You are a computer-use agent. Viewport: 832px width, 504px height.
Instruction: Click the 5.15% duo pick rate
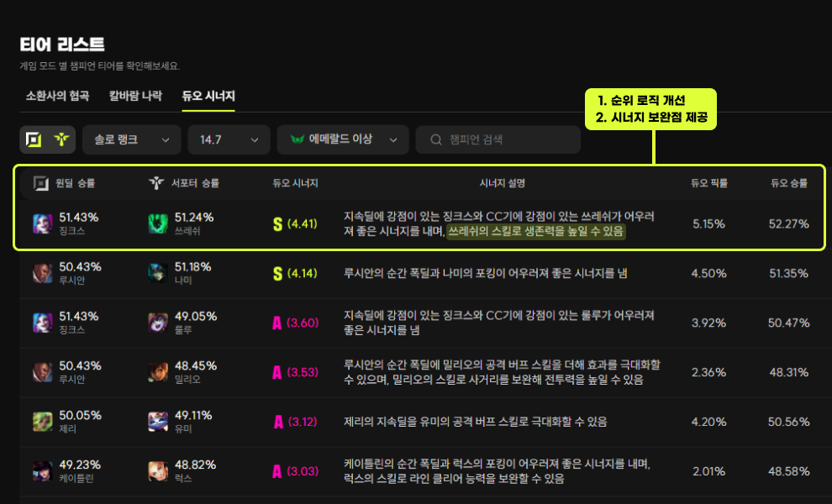[709, 224]
